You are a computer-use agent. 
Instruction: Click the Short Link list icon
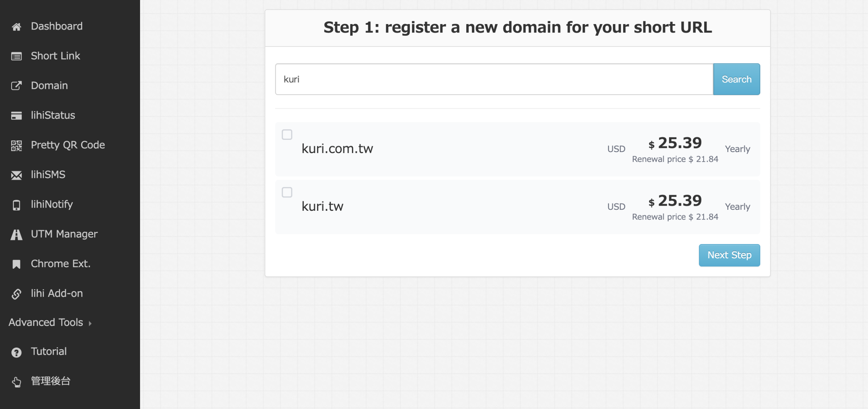pos(16,56)
